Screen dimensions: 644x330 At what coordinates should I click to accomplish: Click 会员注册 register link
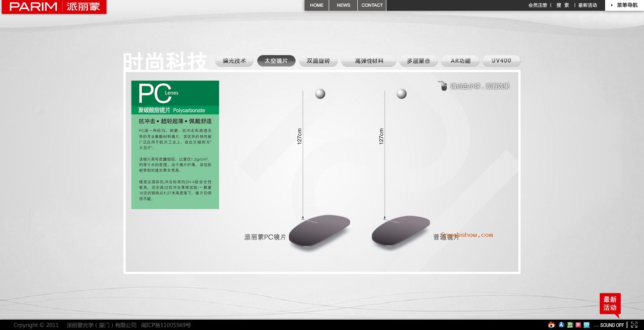538,5
